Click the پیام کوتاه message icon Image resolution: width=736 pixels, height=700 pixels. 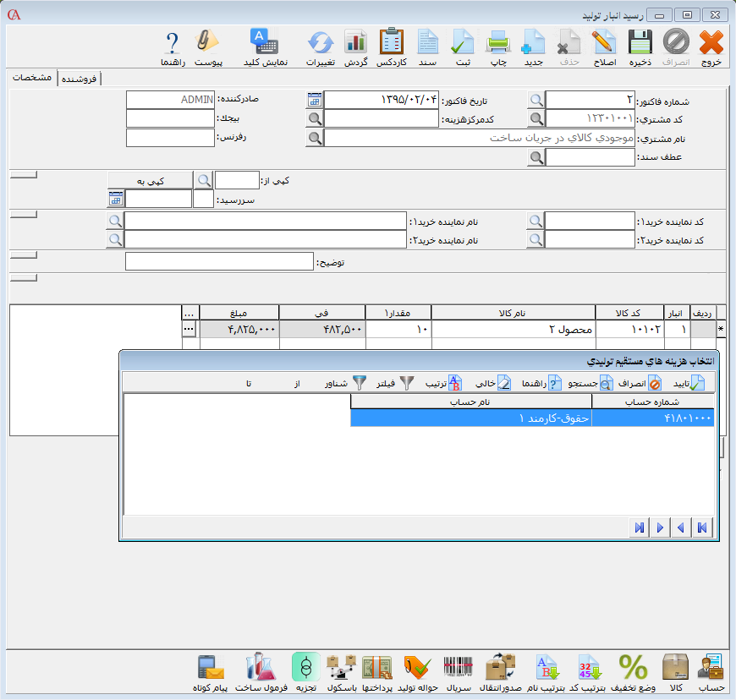point(209,672)
